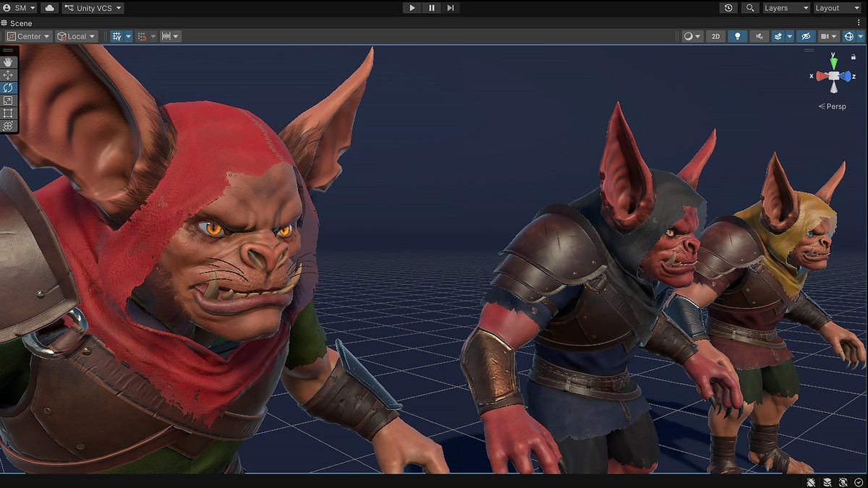Open the account menu labeled SM

coord(19,8)
